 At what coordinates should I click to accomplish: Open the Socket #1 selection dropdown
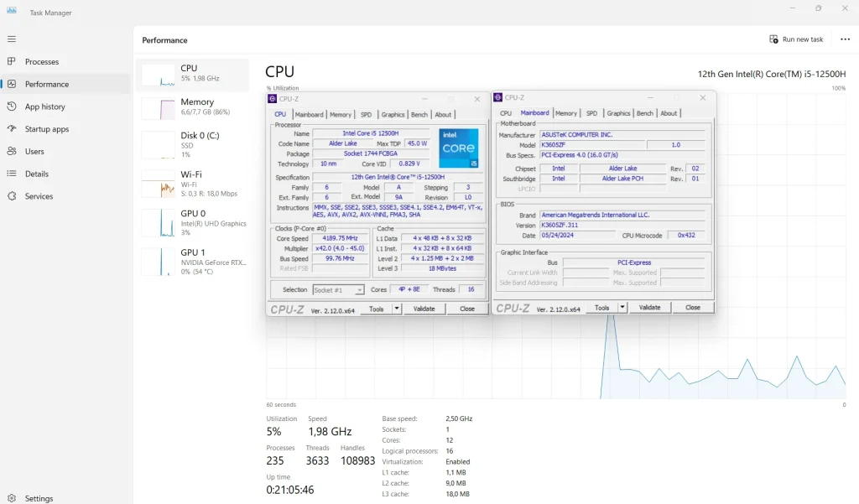[x=338, y=290]
